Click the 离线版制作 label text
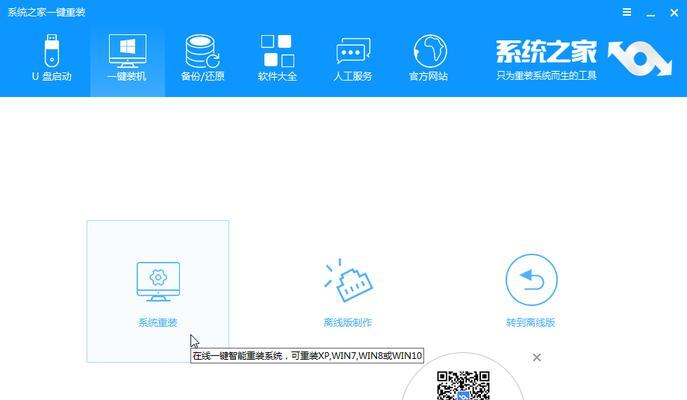Viewport: 687px width, 400px height. tap(348, 323)
